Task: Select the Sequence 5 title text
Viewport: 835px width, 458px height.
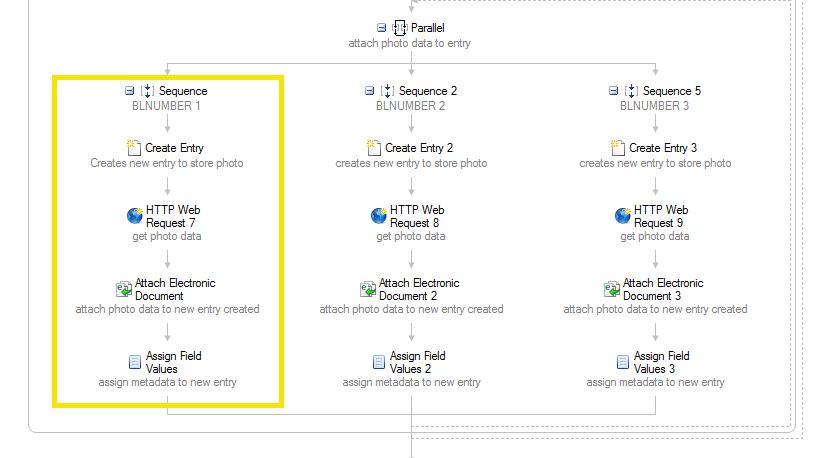Action: pyautogui.click(x=672, y=91)
